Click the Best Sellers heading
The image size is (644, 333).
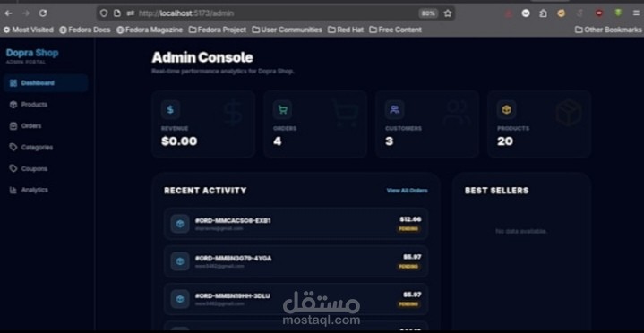point(496,191)
